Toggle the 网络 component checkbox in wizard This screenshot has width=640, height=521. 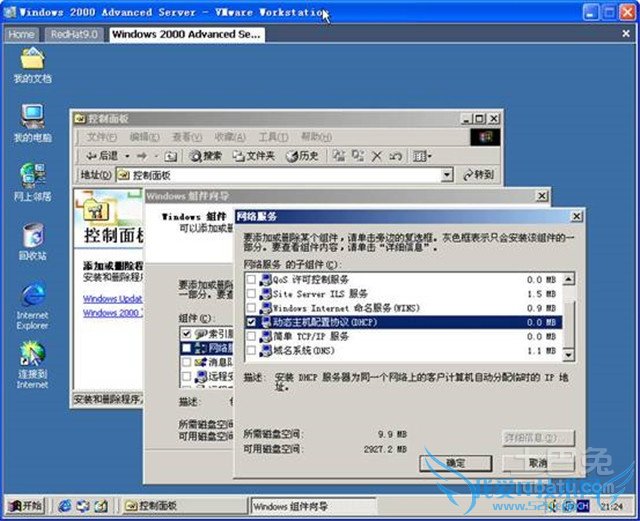187,348
